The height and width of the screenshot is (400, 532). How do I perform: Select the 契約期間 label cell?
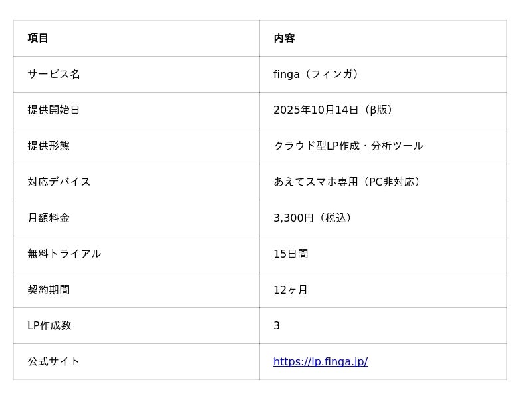[x=49, y=290]
